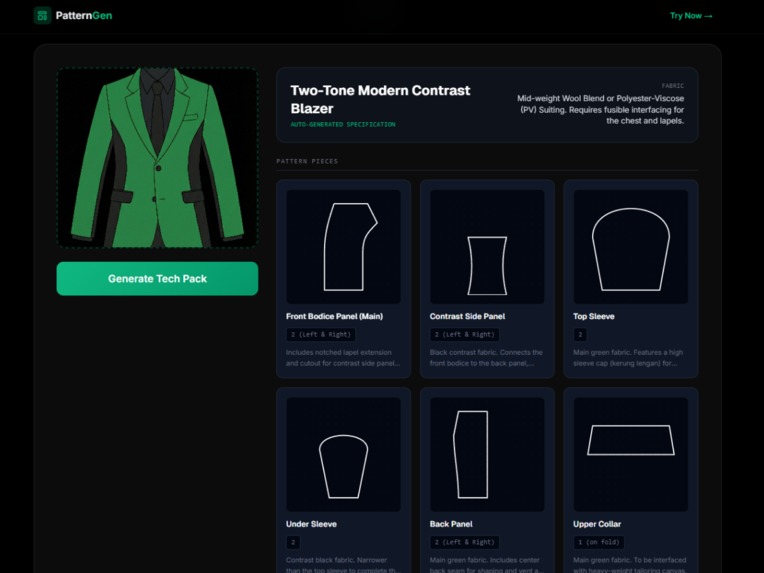The height and width of the screenshot is (573, 764).
Task: Click the Back Panel quantity badge
Action: coord(464,542)
